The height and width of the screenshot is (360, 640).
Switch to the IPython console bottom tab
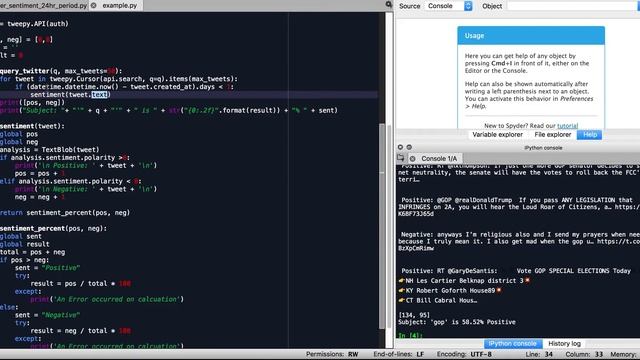(513, 344)
